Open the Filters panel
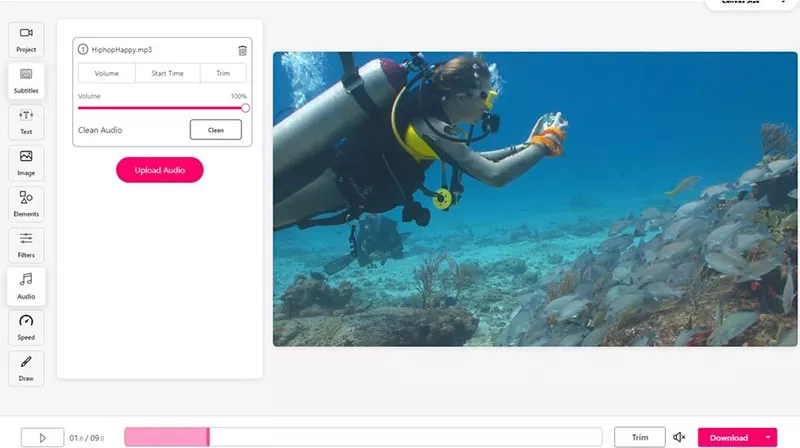 coord(26,245)
